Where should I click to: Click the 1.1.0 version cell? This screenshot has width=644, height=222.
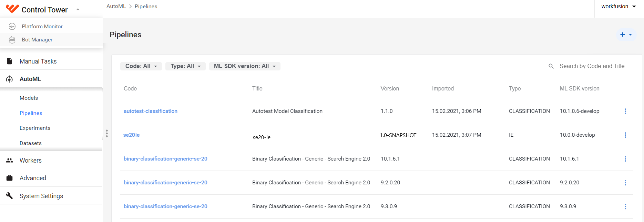[x=387, y=111]
